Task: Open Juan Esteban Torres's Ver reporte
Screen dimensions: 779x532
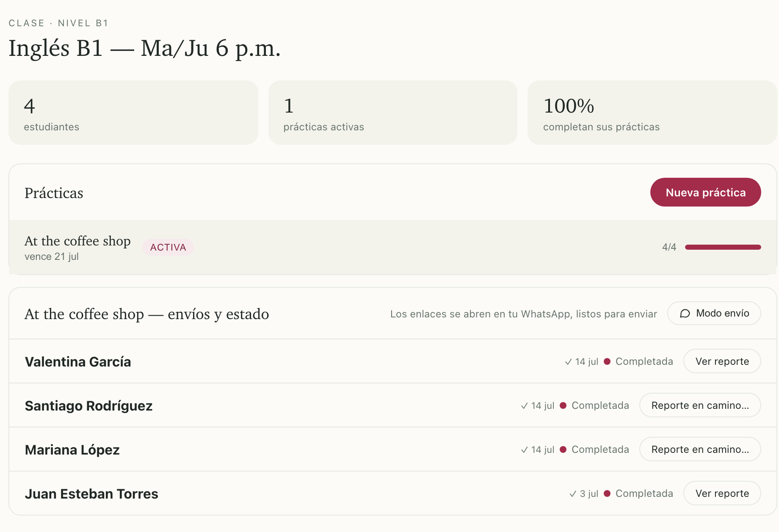Action: [722, 493]
